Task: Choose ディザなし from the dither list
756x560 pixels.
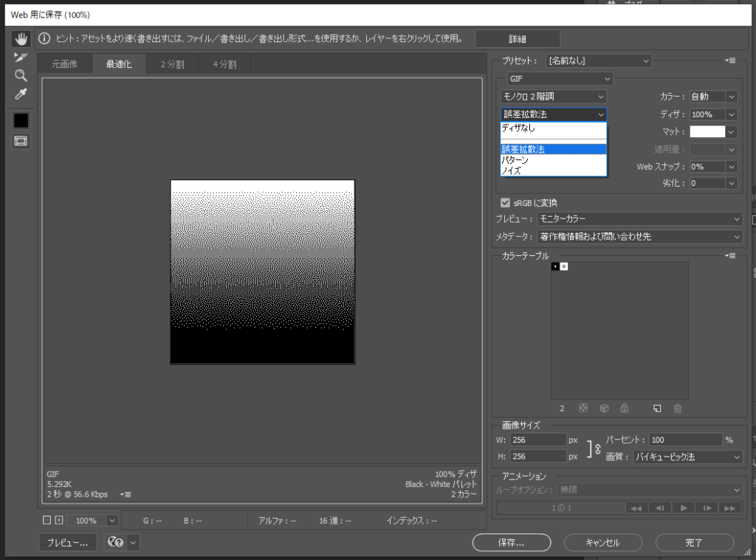Action: coord(519,128)
